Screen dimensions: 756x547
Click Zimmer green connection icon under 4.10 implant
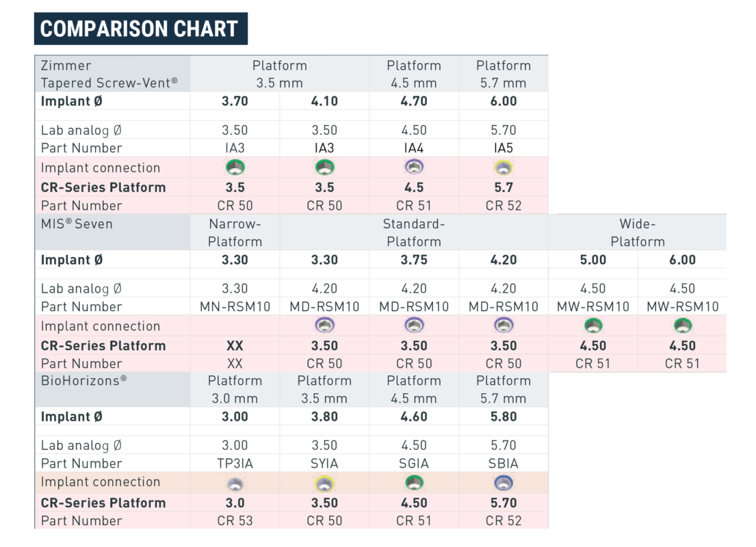[x=324, y=168]
